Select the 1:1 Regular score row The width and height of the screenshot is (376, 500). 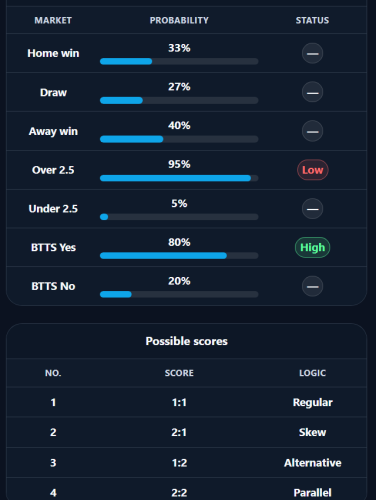tap(187, 402)
